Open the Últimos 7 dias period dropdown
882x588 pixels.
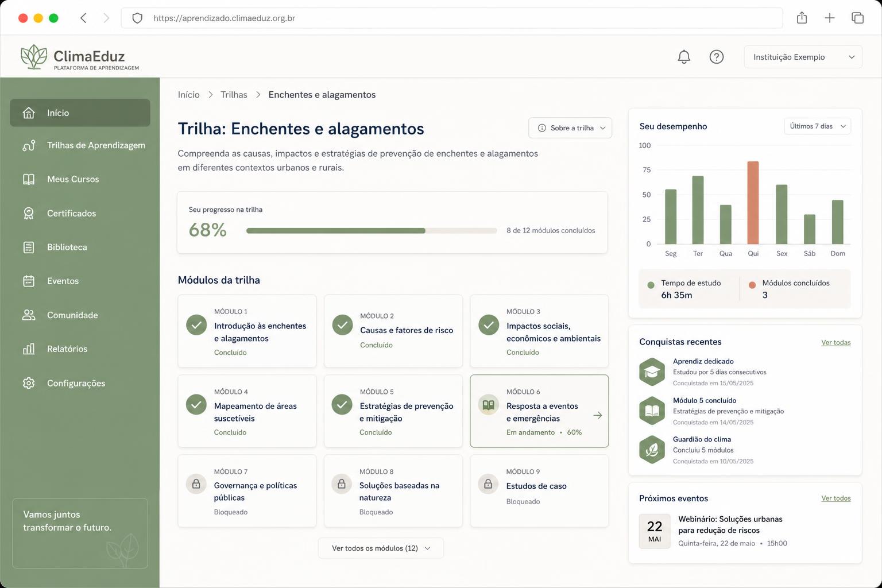817,126
